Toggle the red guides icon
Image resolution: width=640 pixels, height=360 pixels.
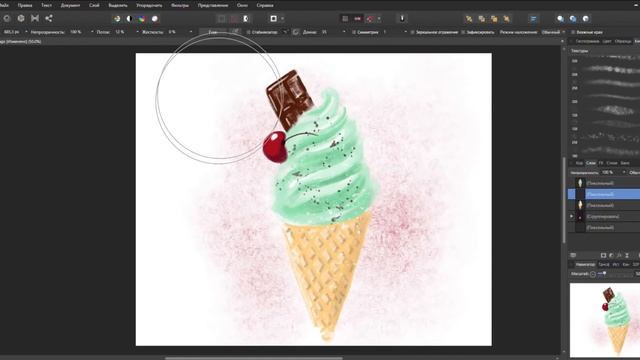(x=358, y=19)
